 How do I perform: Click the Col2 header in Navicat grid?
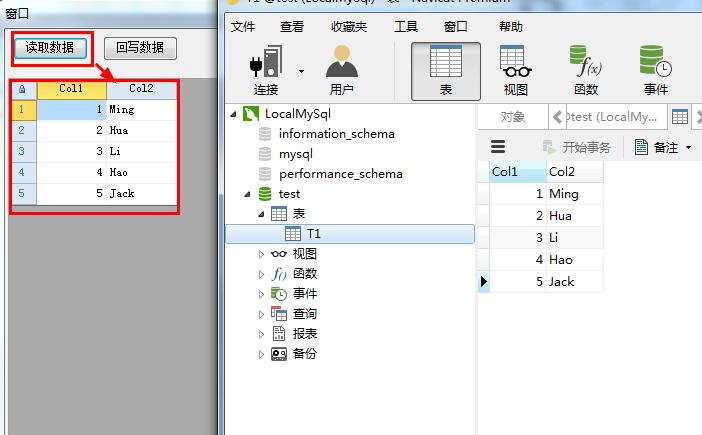click(x=575, y=172)
